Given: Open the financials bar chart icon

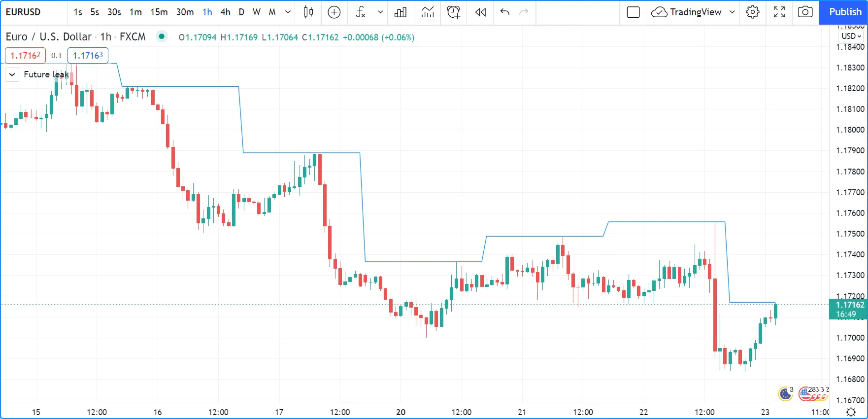Looking at the screenshot, I should 401,12.
